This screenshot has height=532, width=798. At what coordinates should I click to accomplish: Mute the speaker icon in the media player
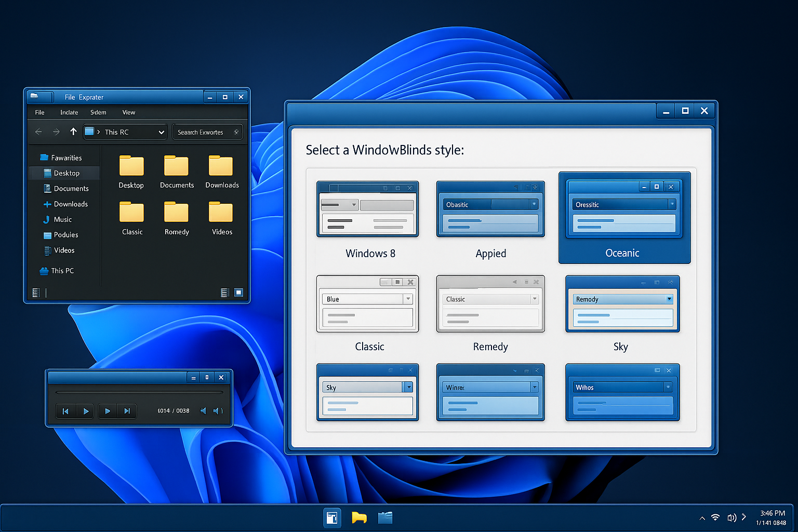tap(203, 411)
